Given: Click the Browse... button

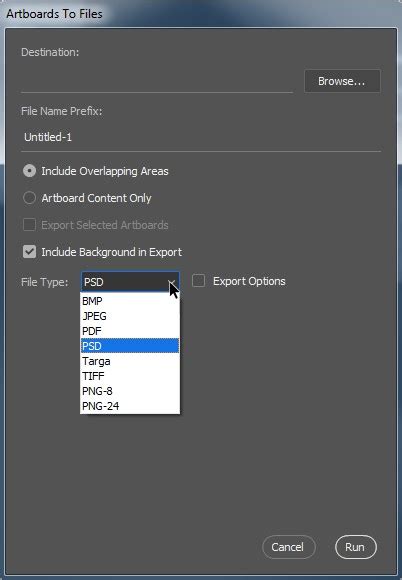Looking at the screenshot, I should pos(342,81).
